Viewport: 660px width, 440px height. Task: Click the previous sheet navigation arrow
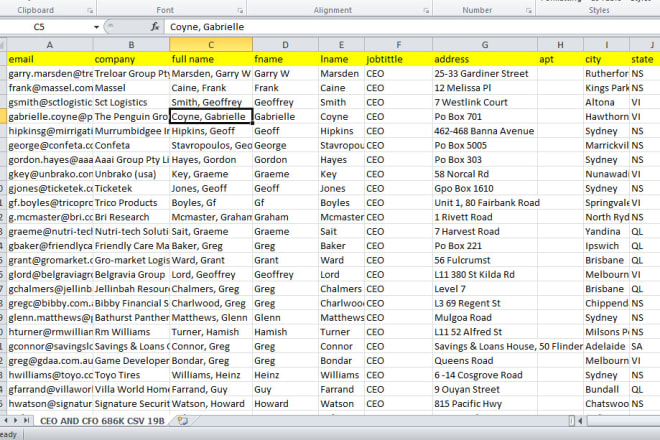pyautogui.click(x=6, y=420)
